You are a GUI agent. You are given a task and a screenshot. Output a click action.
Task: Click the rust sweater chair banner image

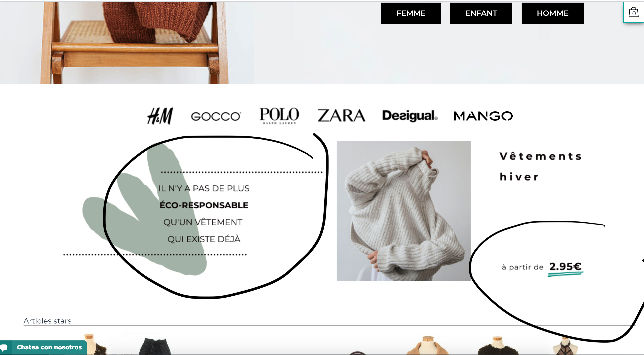click(x=127, y=43)
